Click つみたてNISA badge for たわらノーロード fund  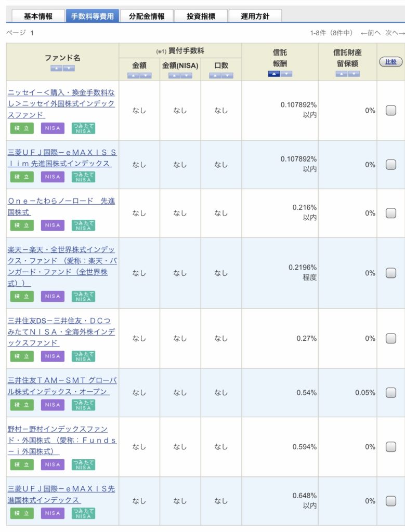point(83,225)
